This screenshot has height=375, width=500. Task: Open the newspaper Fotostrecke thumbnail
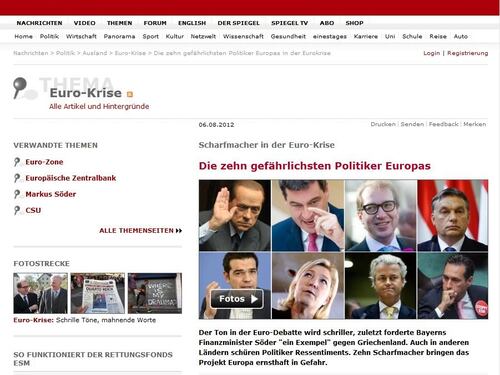click(98, 293)
